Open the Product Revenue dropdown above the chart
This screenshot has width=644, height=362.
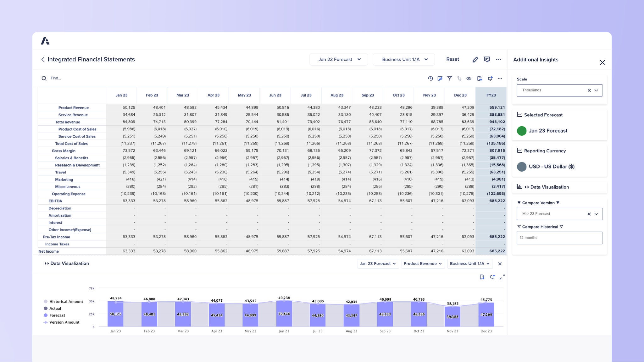[423, 264]
